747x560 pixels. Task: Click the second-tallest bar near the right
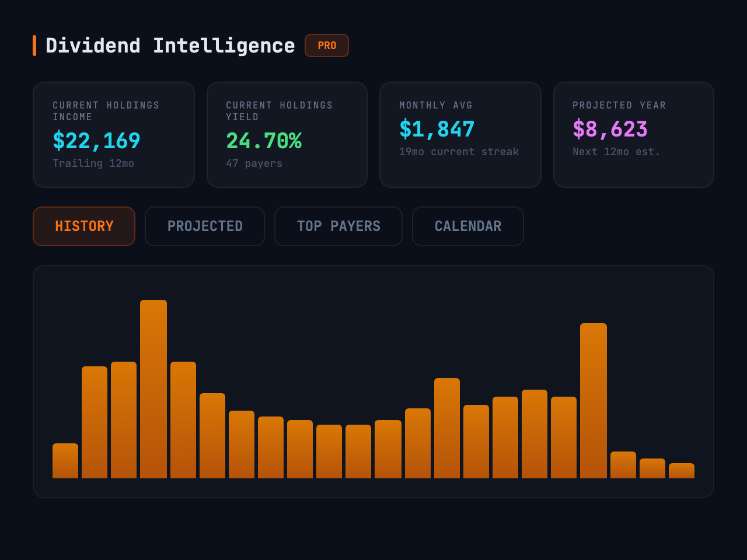(593, 400)
